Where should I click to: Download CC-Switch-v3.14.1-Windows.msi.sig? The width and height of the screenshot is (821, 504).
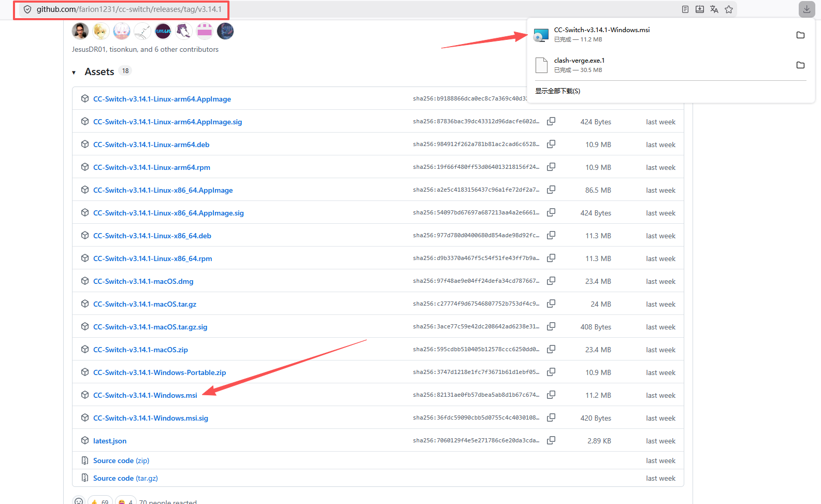(151, 418)
